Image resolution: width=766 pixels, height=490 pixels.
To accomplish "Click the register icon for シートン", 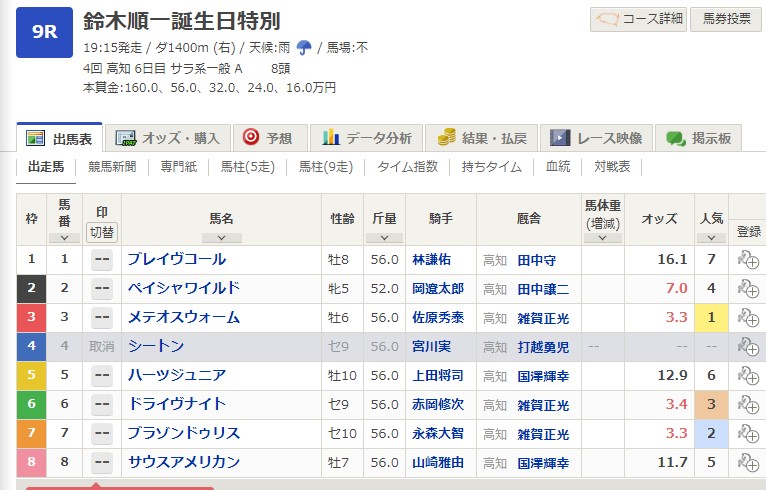I will click(748, 346).
